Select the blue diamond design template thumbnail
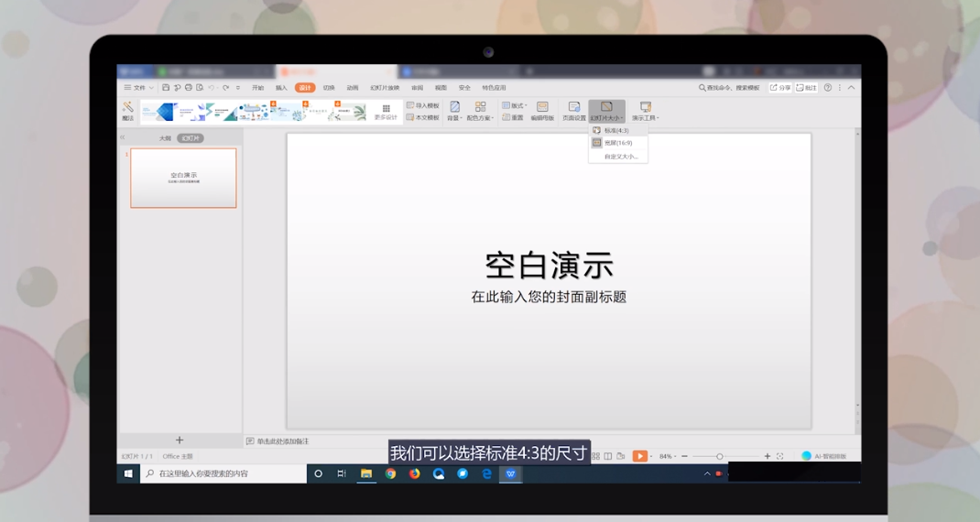Image resolution: width=980 pixels, height=522 pixels. tap(158, 112)
